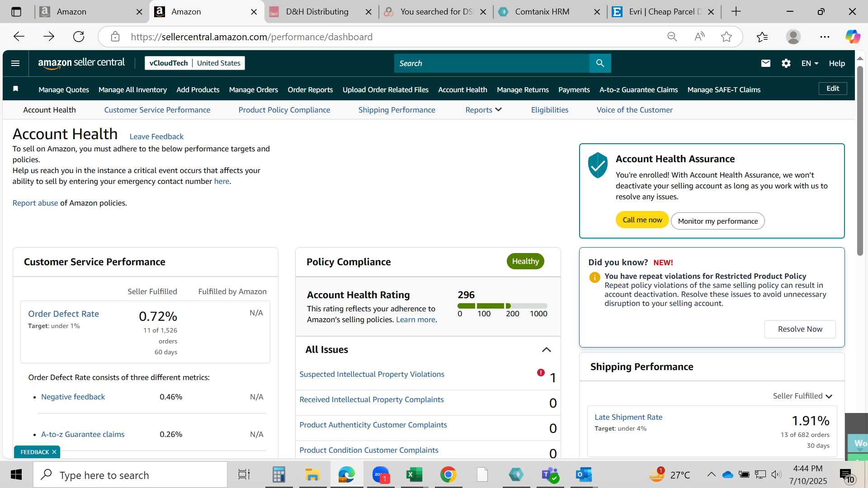Collapse the All Issues section chevron
This screenshot has height=488, width=868.
click(x=546, y=350)
